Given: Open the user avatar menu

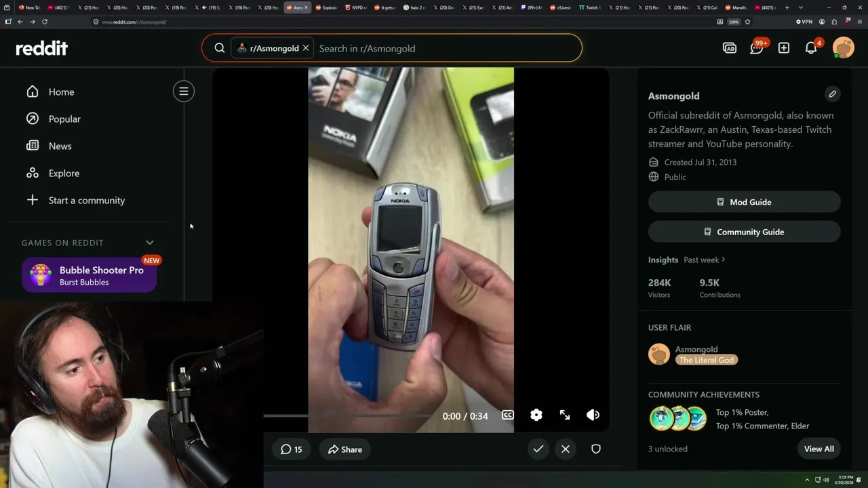Looking at the screenshot, I should point(844,48).
